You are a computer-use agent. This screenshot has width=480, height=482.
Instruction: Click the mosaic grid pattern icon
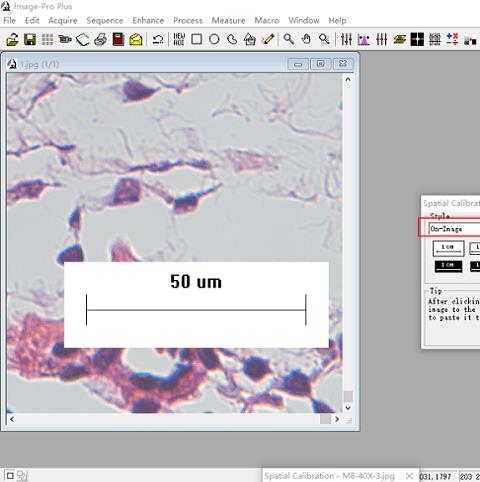pyautogui.click(x=435, y=40)
